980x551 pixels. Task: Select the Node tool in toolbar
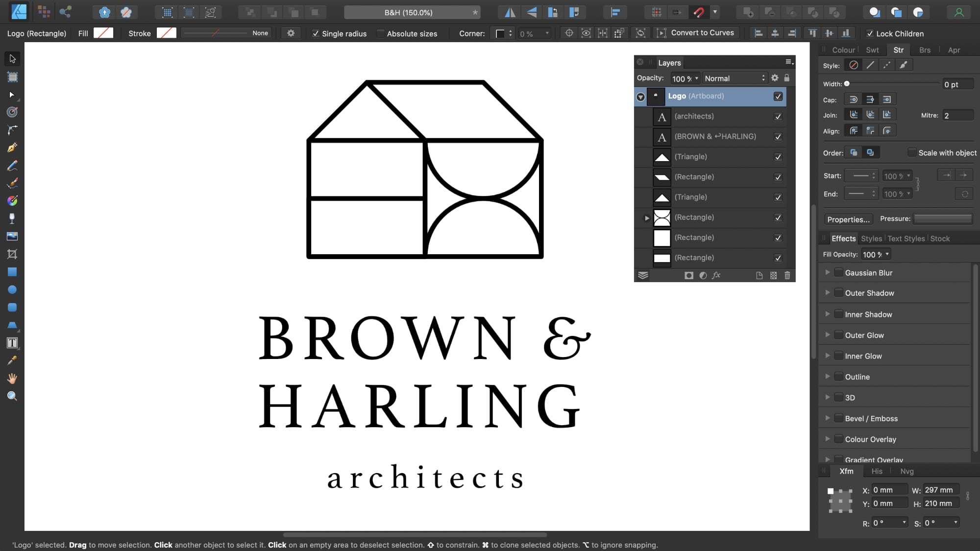(12, 94)
